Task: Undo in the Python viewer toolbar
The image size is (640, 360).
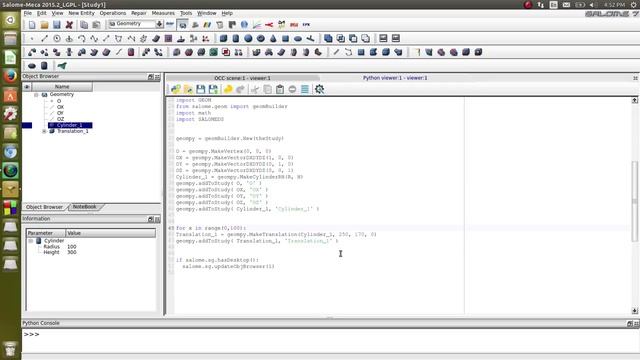Action: pos(228,89)
